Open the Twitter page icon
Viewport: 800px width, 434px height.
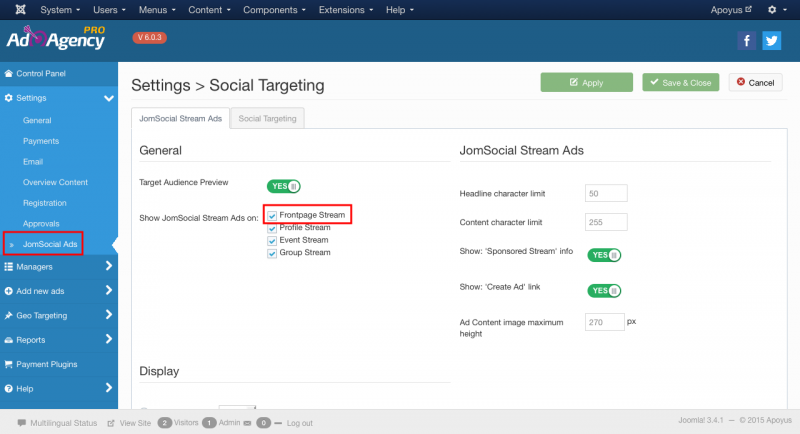tap(771, 40)
